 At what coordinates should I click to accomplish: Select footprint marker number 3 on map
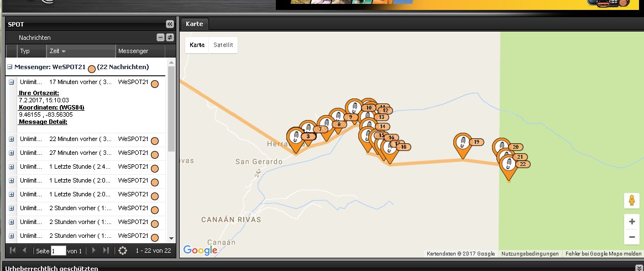296,137
